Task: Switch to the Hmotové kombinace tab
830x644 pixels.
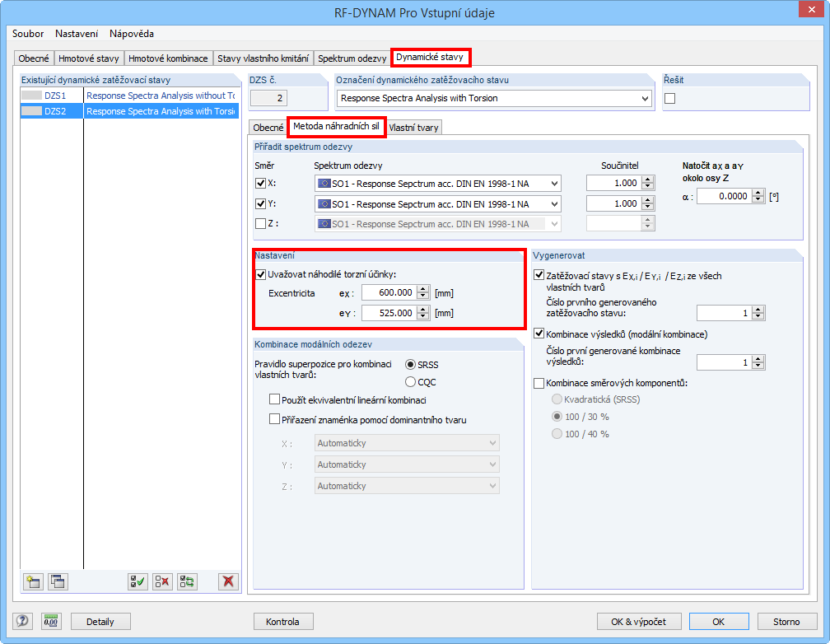Action: tap(168, 58)
